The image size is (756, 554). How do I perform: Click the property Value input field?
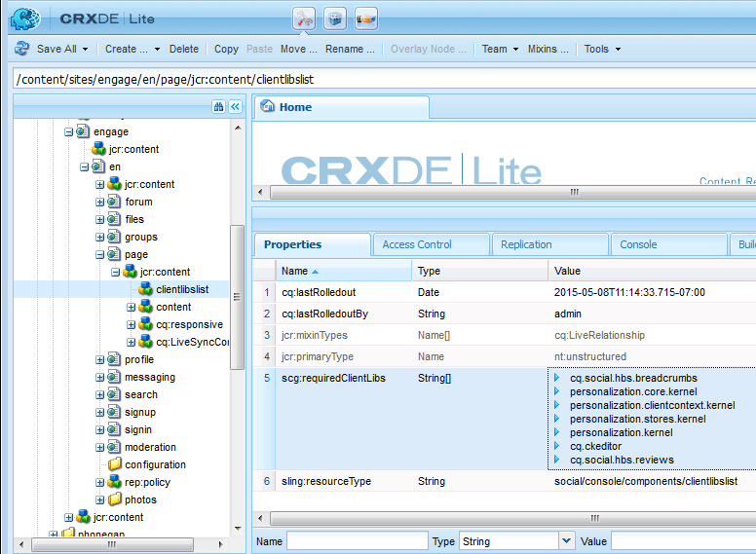684,541
